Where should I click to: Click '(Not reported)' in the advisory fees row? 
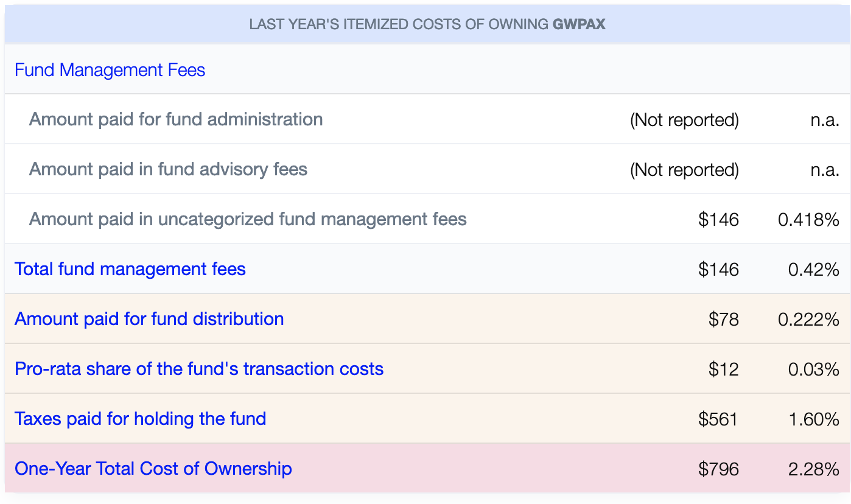click(684, 170)
